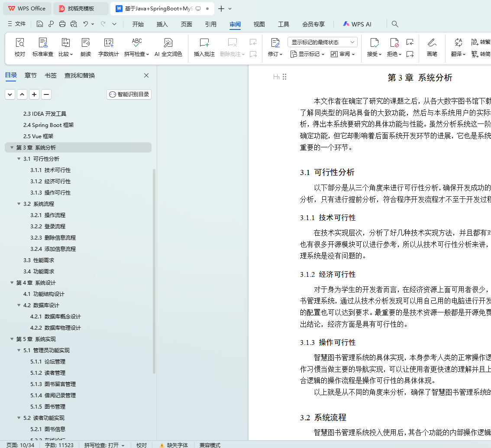
Task: Click the heading drag handle beside H1
Action: pos(284,77)
